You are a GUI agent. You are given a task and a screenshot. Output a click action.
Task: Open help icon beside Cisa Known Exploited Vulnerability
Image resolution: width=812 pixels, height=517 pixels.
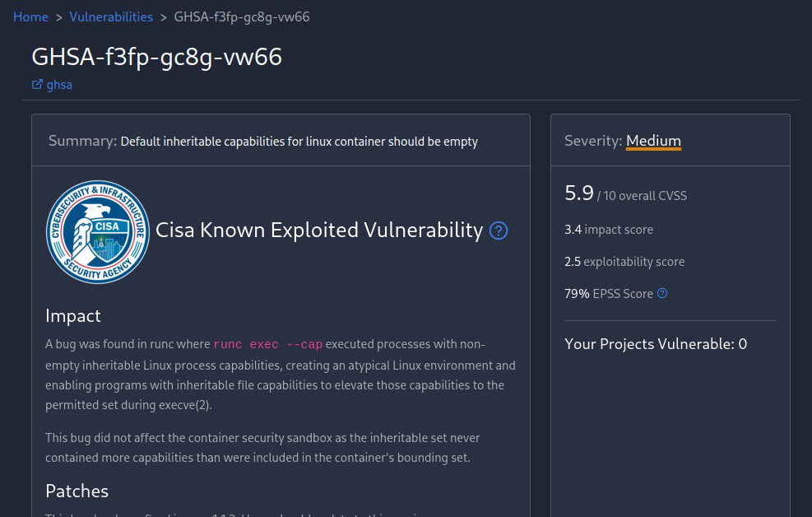499,231
